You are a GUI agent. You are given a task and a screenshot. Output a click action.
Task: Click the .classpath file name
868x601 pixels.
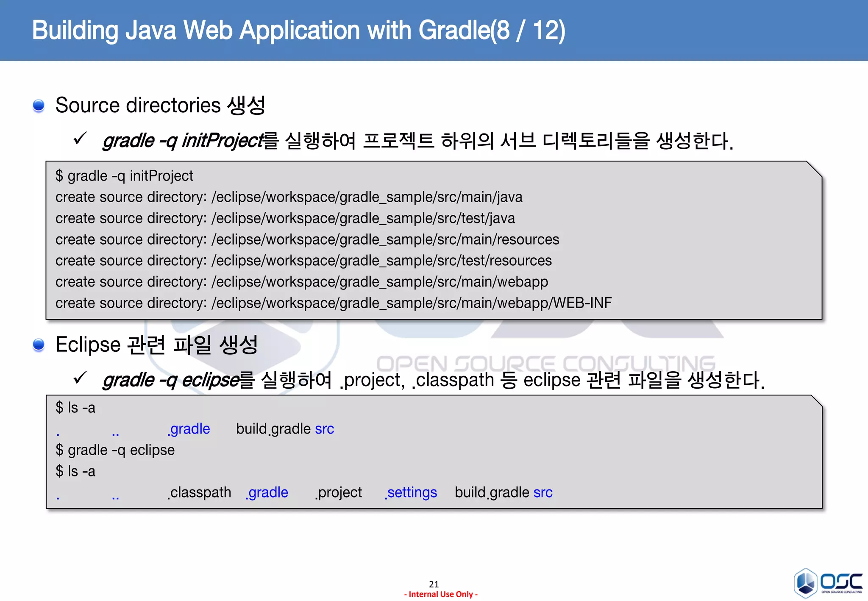pos(199,492)
